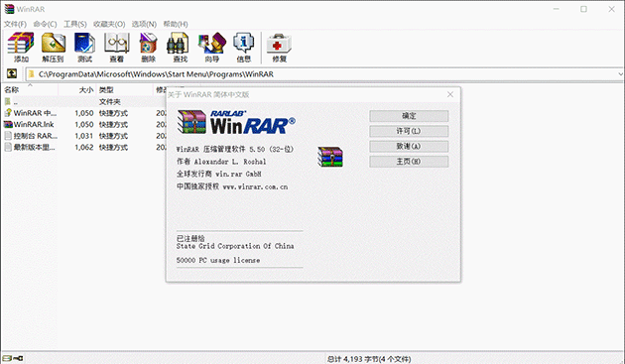The image size is (625, 364).
Task: Open the 选项(N) menu
Action: [x=144, y=24]
